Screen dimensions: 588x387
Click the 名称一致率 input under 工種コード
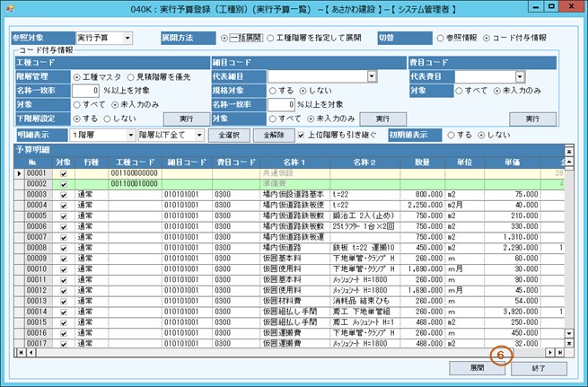(84, 91)
